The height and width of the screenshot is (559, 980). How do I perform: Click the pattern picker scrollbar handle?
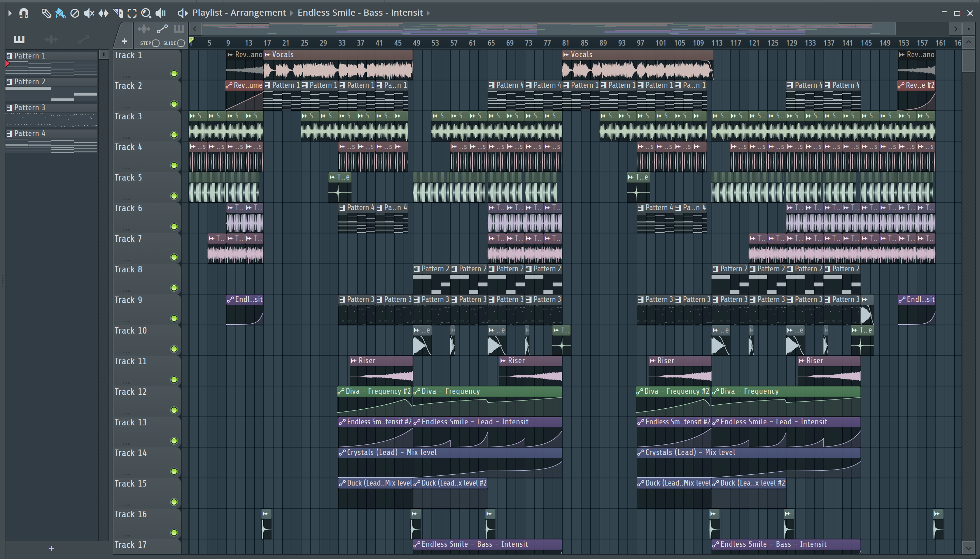(104, 55)
